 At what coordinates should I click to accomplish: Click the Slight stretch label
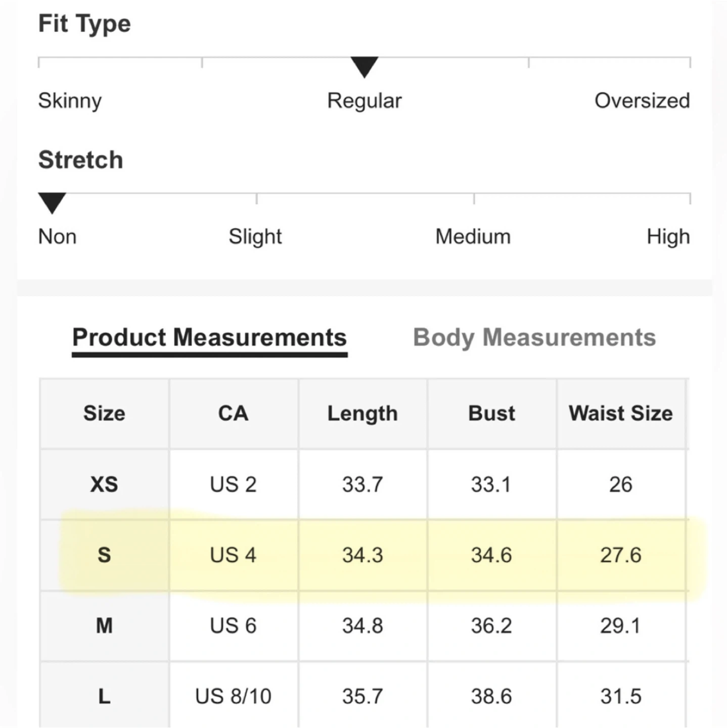click(255, 237)
